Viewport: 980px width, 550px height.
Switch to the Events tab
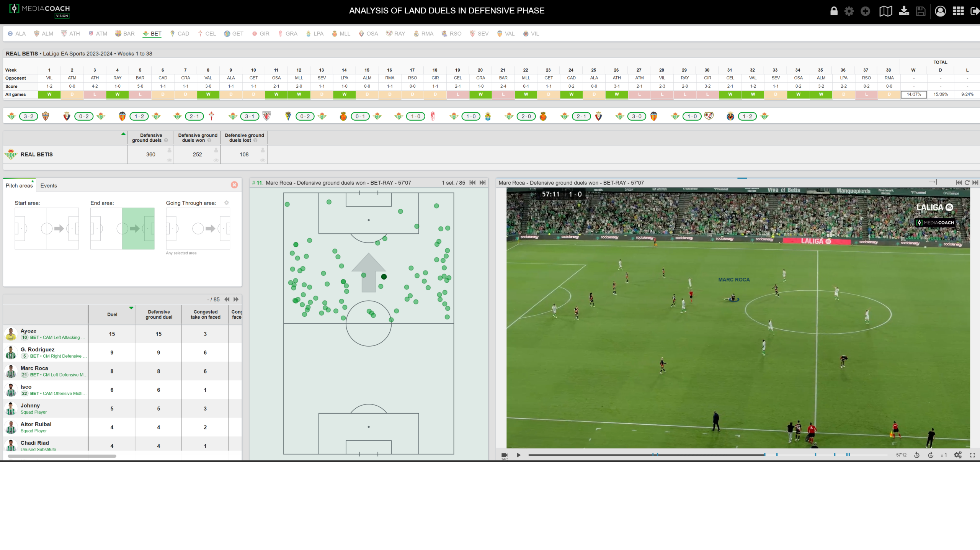[49, 185]
